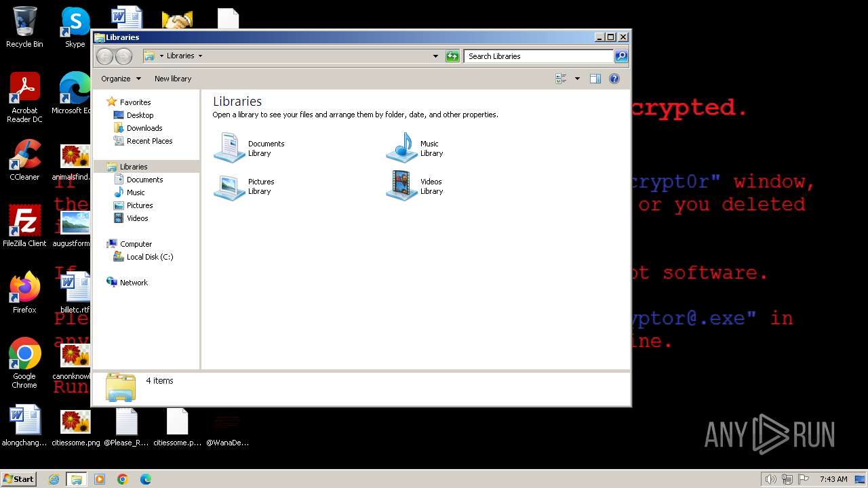This screenshot has height=488, width=868.
Task: Open Internet Explorer from taskbar
Action: [54, 479]
